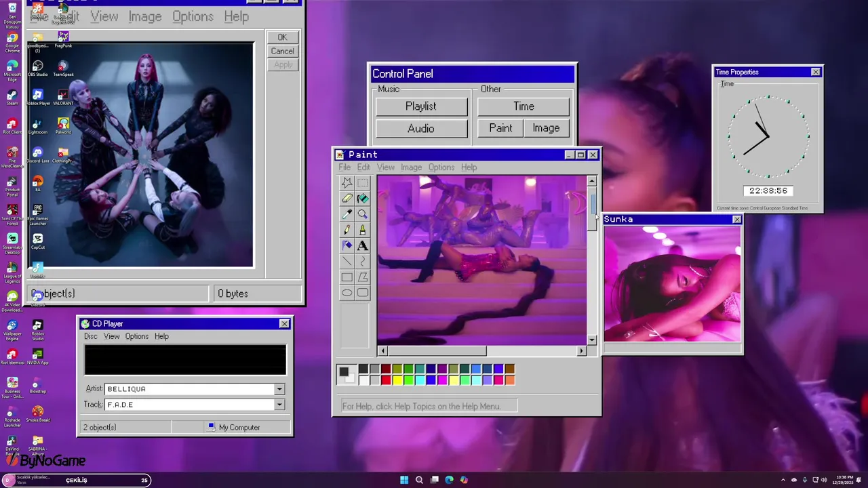
Task: Open the File menu in Paint
Action: tap(344, 167)
